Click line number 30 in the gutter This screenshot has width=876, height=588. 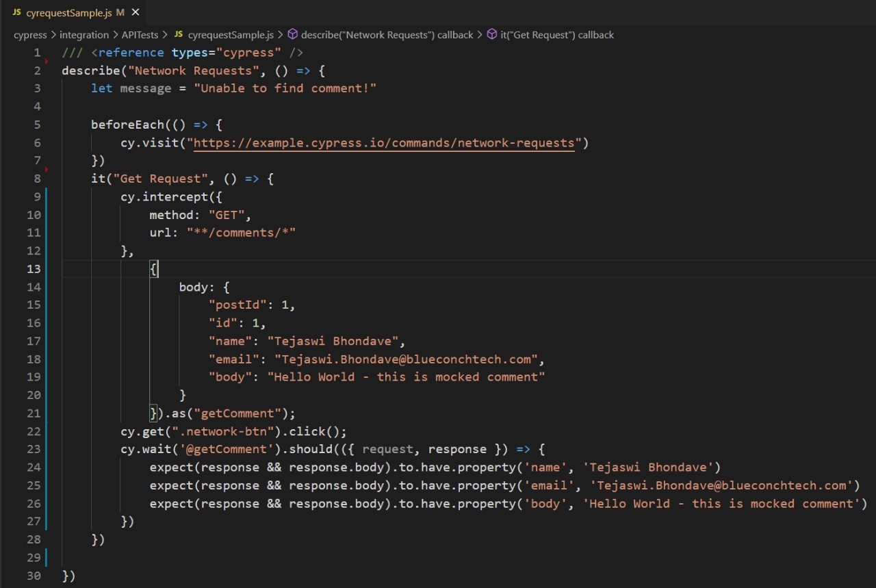pos(34,576)
